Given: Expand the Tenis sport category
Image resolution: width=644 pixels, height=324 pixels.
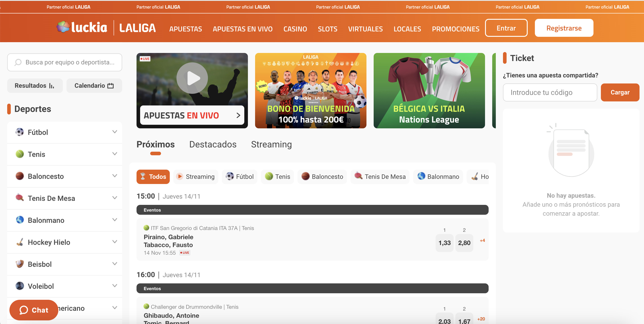Looking at the screenshot, I should tap(115, 154).
